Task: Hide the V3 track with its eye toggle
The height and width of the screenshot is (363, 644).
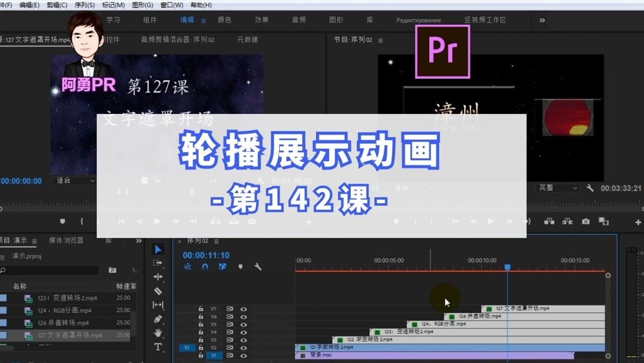Action: [x=243, y=339]
